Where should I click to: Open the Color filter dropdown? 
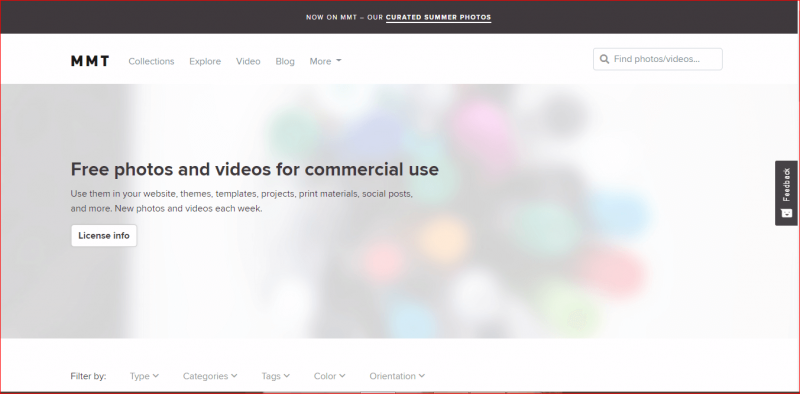click(329, 376)
